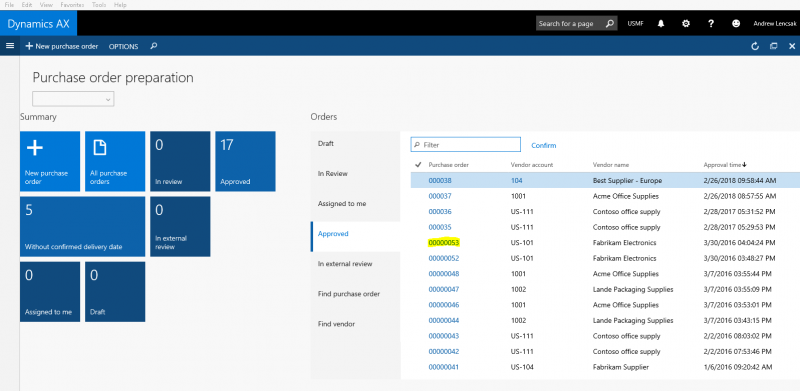This screenshot has width=800, height=391.
Task: Open the In external review tile
Action: pos(180,227)
